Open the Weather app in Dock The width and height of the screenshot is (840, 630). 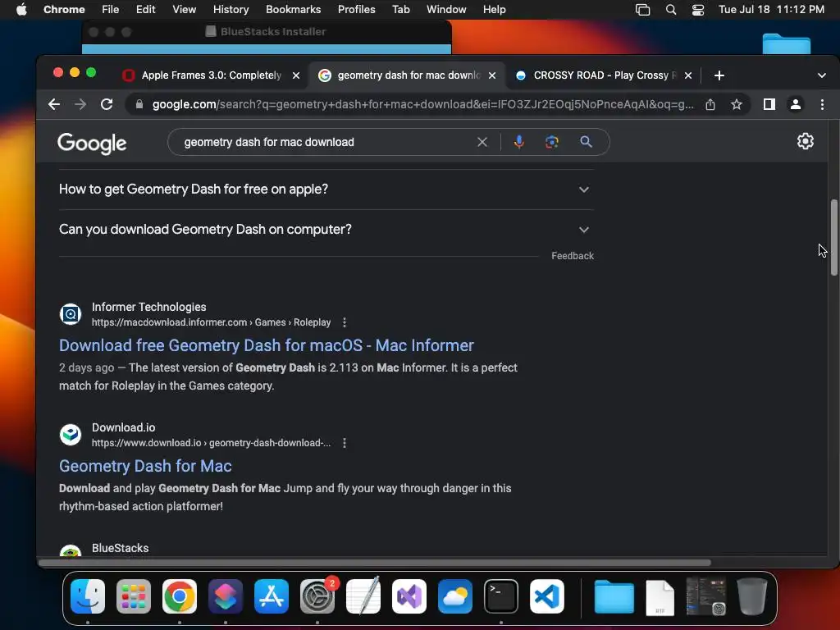pyautogui.click(x=455, y=596)
